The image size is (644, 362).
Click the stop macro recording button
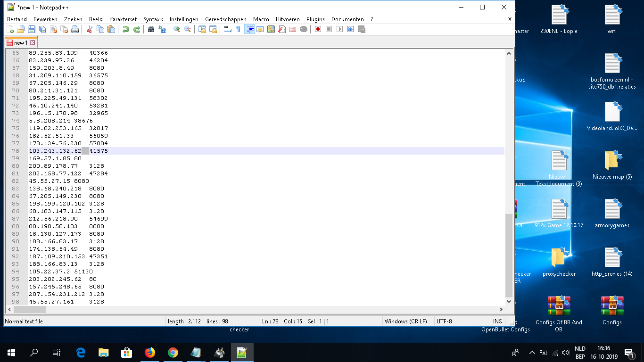(329, 29)
